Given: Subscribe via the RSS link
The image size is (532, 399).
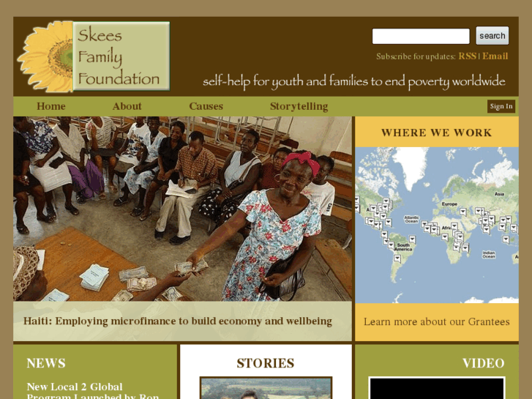Looking at the screenshot, I should (x=467, y=56).
